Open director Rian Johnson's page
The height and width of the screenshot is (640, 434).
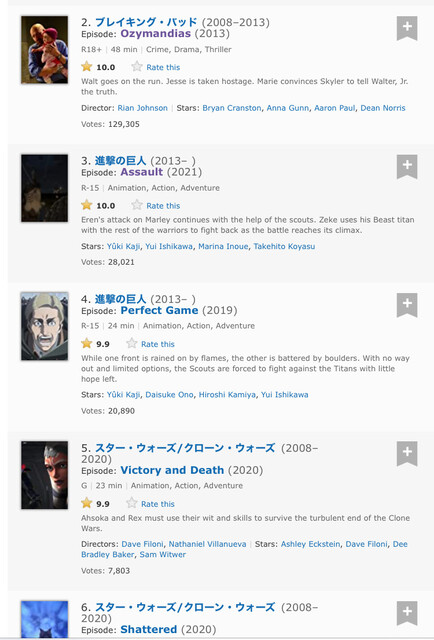pyautogui.click(x=142, y=108)
